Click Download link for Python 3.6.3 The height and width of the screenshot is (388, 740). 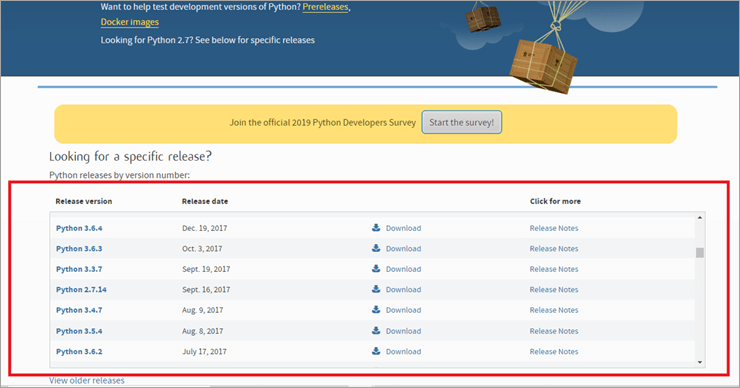(x=404, y=249)
